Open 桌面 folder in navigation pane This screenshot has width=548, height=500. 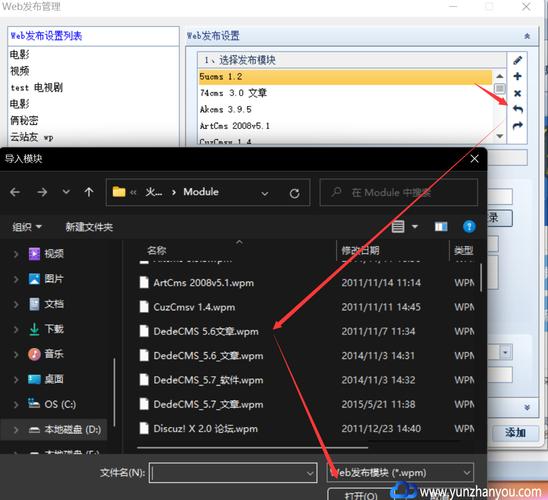(x=46, y=379)
